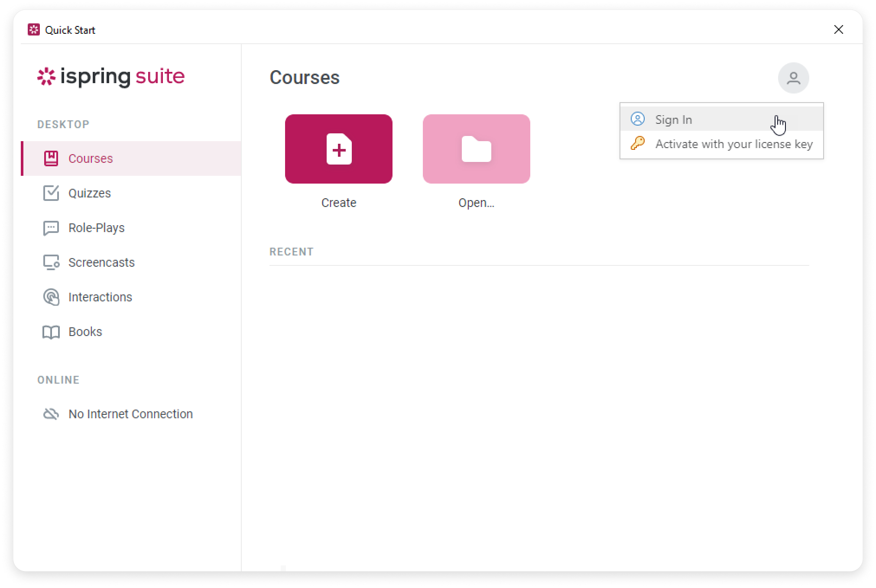Click the crossed-out cloud offline icon
Image resolution: width=876 pixels, height=588 pixels.
pyautogui.click(x=51, y=414)
